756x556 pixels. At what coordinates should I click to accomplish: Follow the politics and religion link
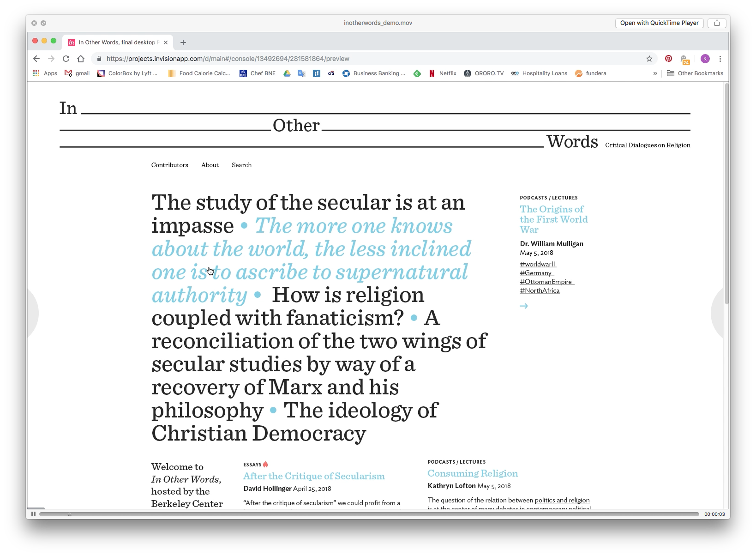click(x=562, y=500)
